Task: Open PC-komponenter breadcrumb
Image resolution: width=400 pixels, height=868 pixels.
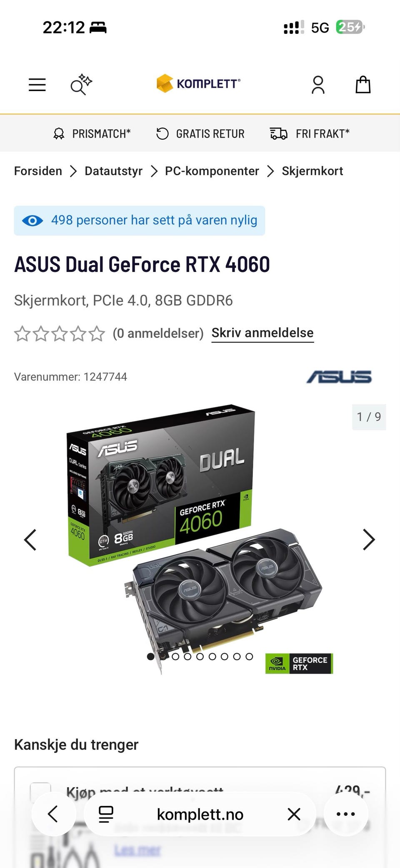Action: (212, 171)
